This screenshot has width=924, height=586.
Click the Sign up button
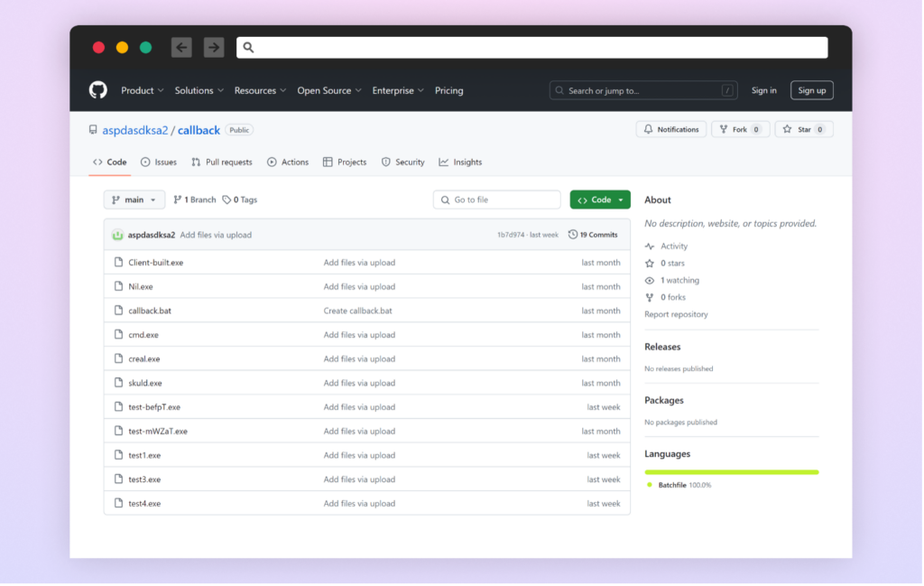(x=812, y=91)
